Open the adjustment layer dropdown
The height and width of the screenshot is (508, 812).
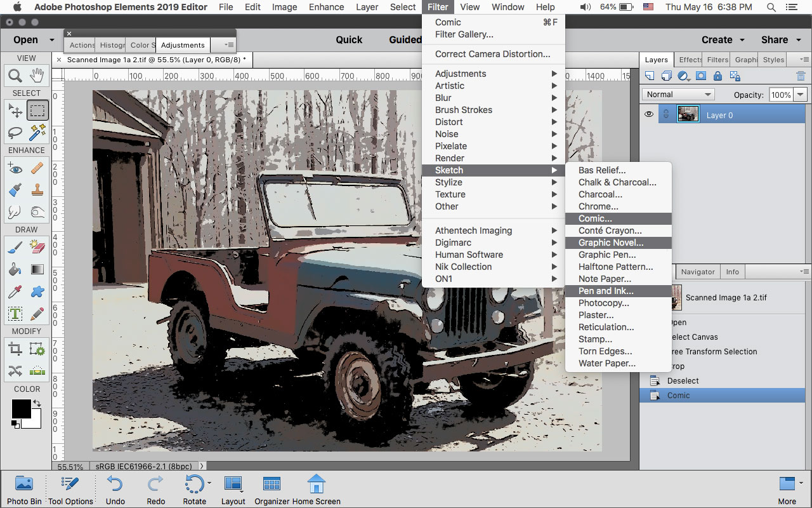[x=684, y=76]
